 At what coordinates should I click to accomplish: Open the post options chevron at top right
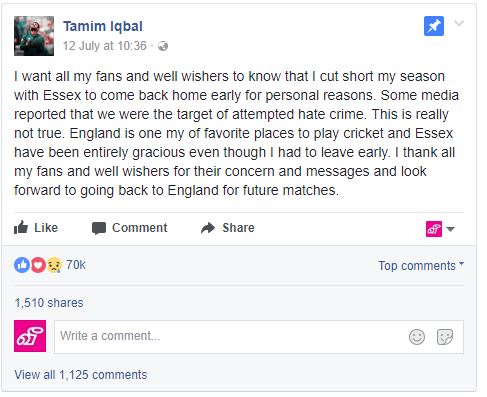click(459, 23)
